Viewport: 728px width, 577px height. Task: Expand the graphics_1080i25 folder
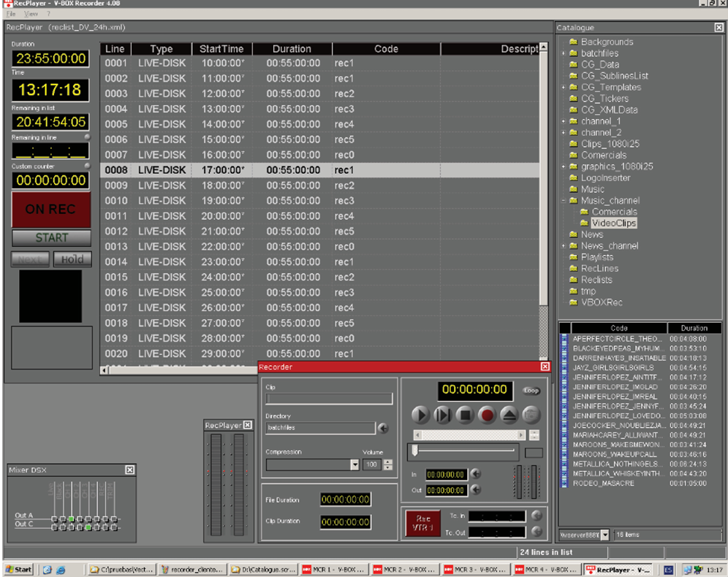click(x=564, y=167)
